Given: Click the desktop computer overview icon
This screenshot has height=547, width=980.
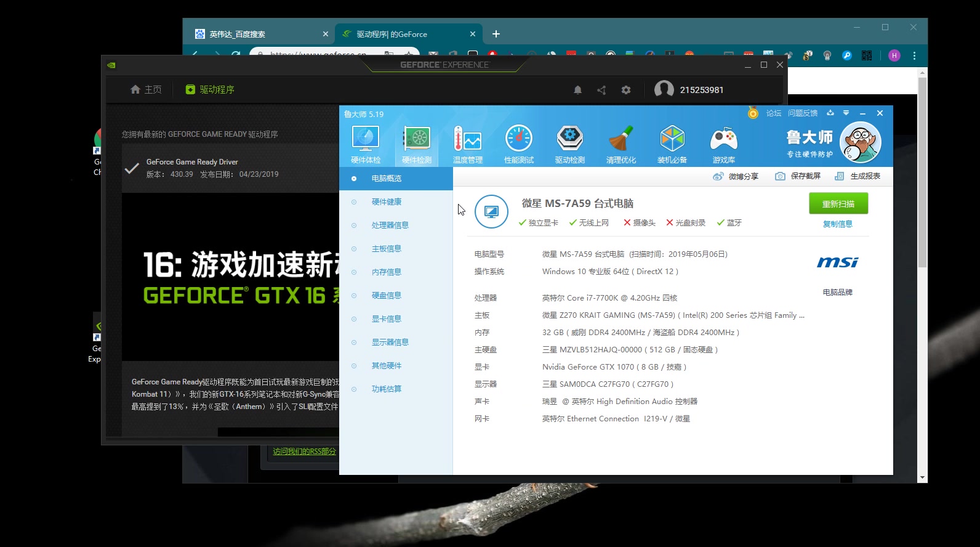Looking at the screenshot, I should click(x=491, y=211).
